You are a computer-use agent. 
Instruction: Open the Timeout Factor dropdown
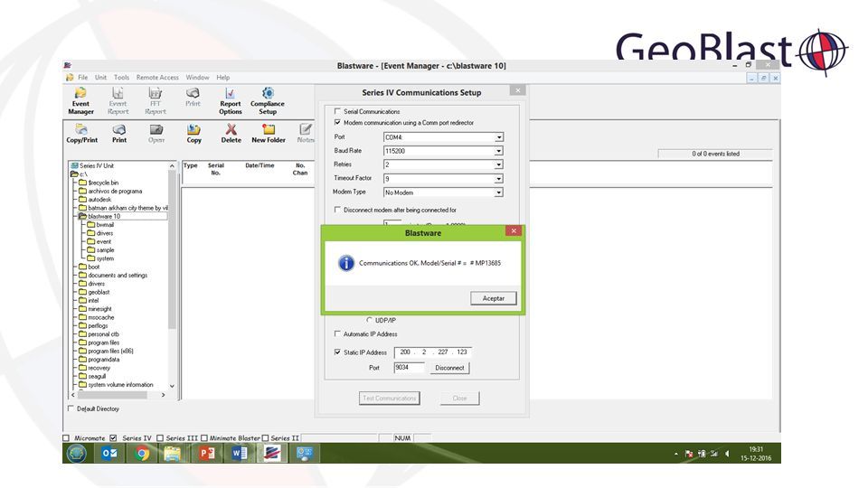tap(499, 179)
